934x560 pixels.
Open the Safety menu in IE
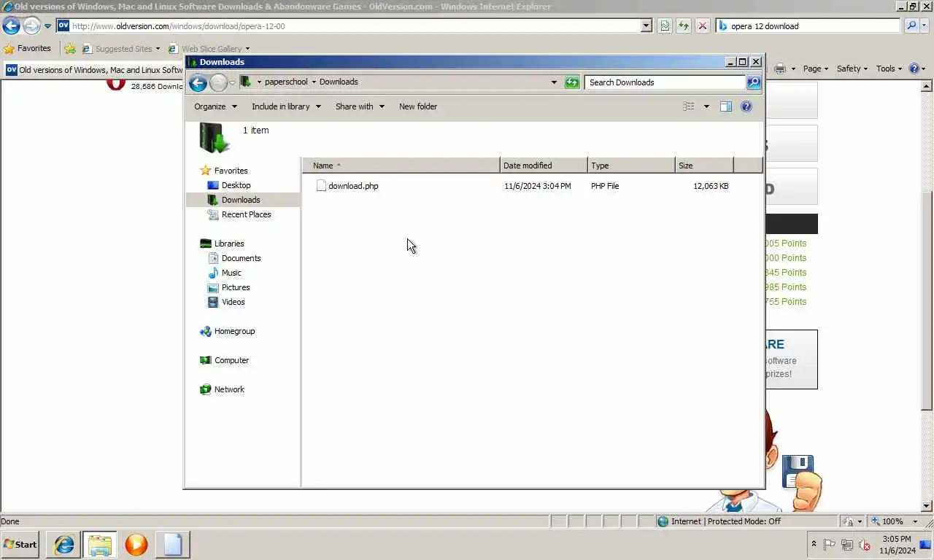(852, 69)
